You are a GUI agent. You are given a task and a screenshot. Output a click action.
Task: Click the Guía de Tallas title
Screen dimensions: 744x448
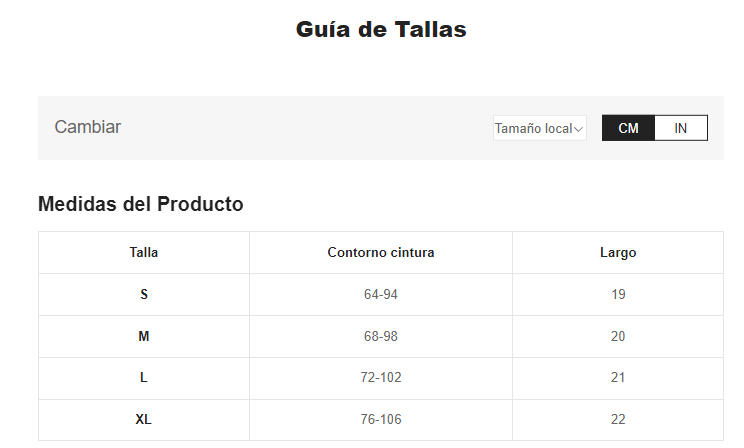(x=381, y=30)
